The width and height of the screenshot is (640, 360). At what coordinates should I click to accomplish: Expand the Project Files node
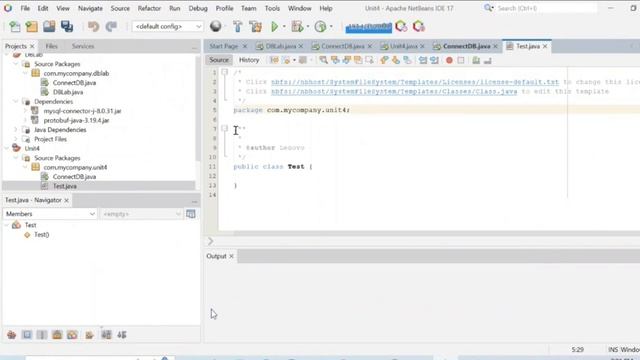pos(16,139)
